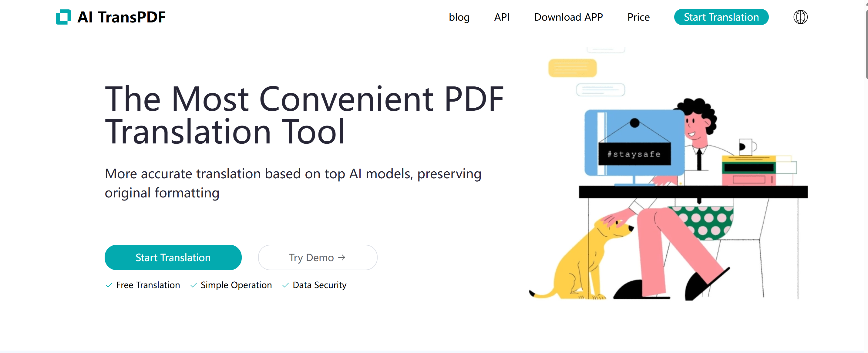868x353 pixels.
Task: Click the Data Security label
Action: point(319,285)
